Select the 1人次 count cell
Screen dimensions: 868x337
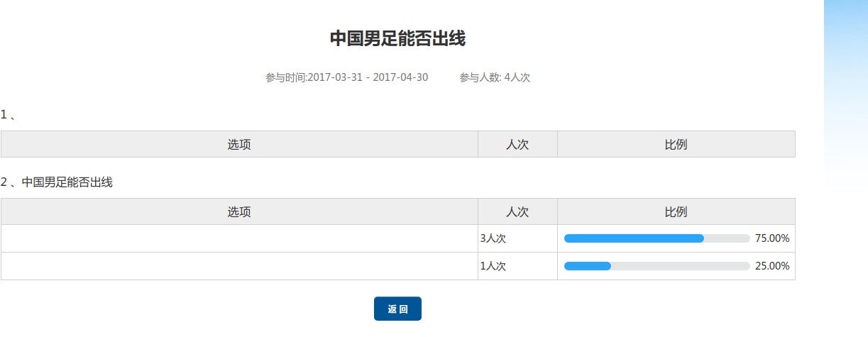point(493,266)
